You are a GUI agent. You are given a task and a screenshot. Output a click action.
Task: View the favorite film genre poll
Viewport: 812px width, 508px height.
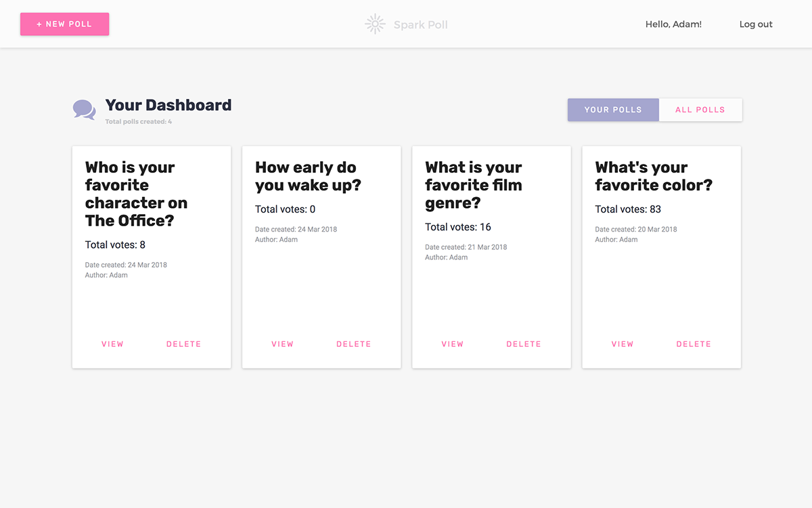click(x=453, y=344)
